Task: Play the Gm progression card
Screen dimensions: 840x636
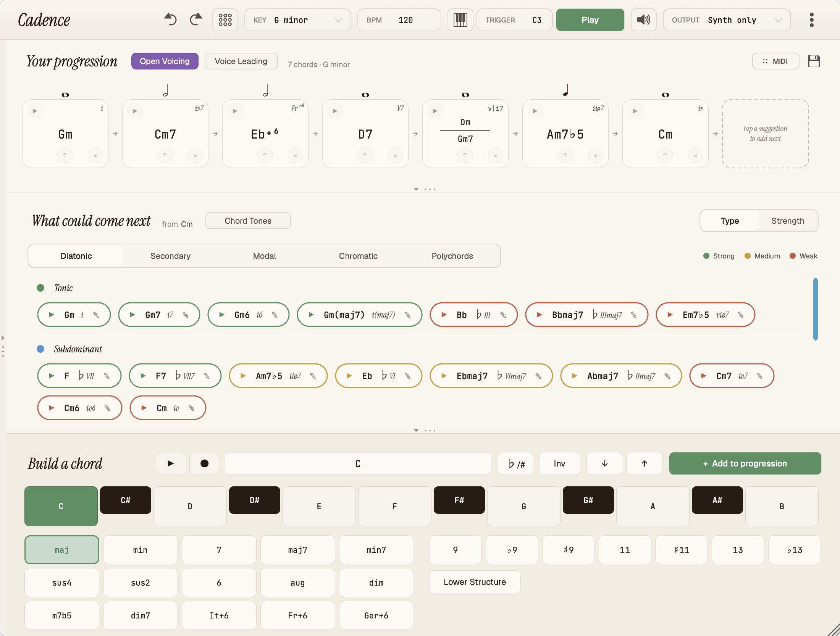Action: coord(35,111)
